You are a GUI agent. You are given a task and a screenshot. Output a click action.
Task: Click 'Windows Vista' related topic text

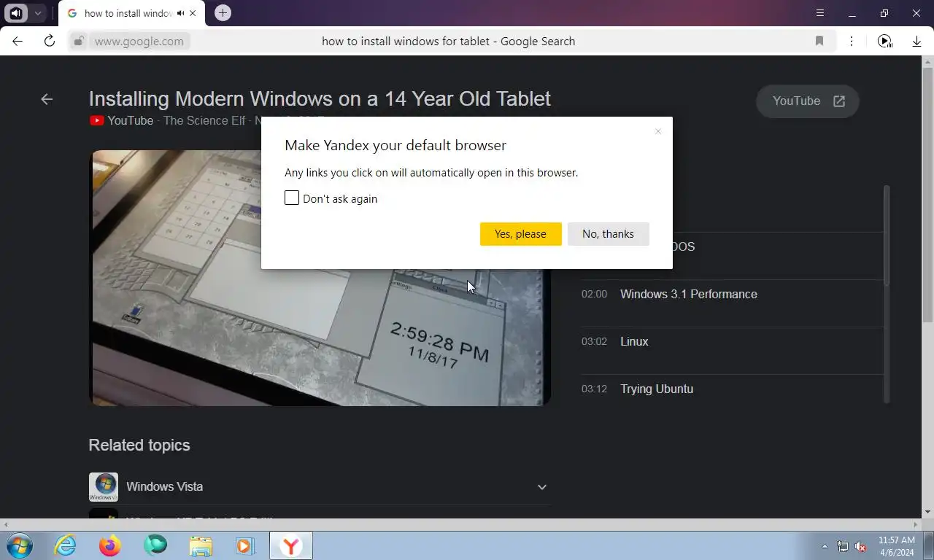pos(164,486)
